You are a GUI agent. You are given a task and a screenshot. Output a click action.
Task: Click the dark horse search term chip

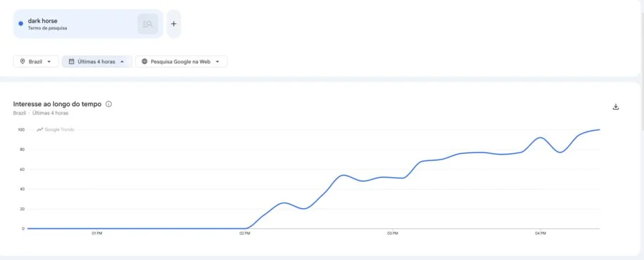click(88, 24)
